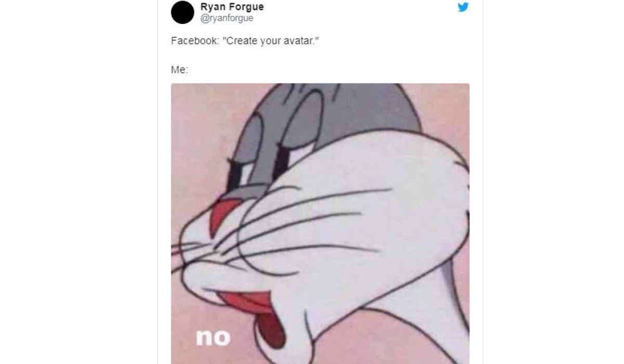
Task: Click the white margin left of tweet card
Action: click(78, 182)
